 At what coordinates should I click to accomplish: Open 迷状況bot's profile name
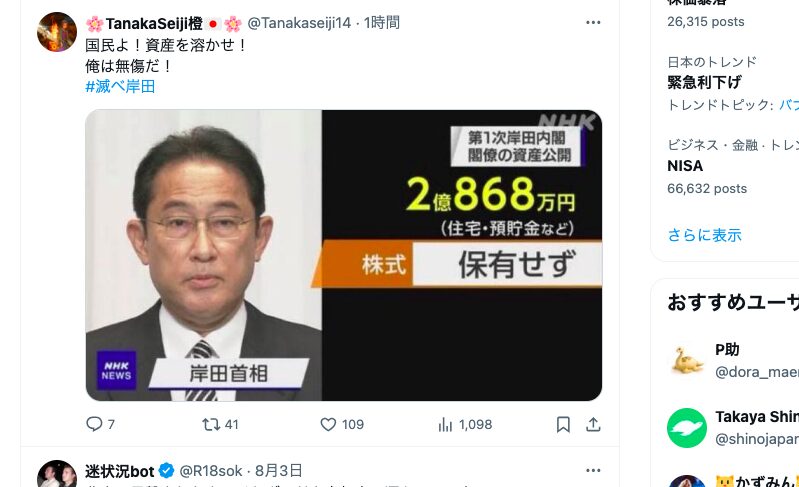(120, 471)
